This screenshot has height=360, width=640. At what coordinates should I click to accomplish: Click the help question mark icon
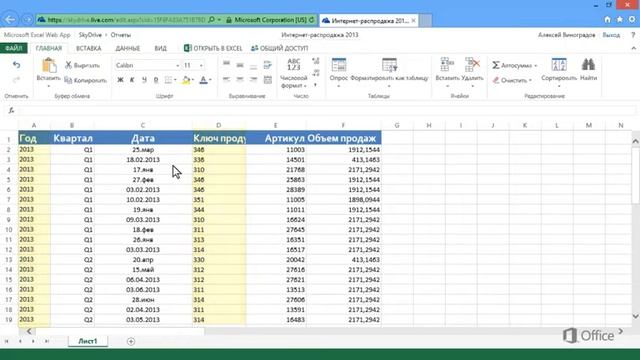pos(633,35)
